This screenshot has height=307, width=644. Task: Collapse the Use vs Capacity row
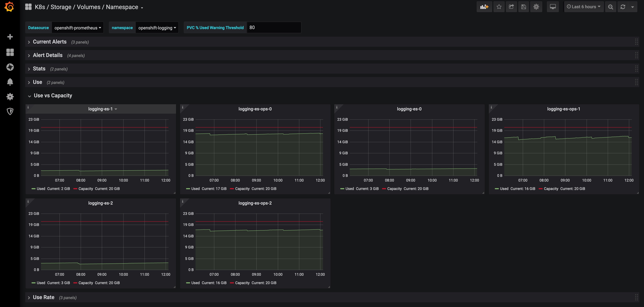pyautogui.click(x=53, y=95)
